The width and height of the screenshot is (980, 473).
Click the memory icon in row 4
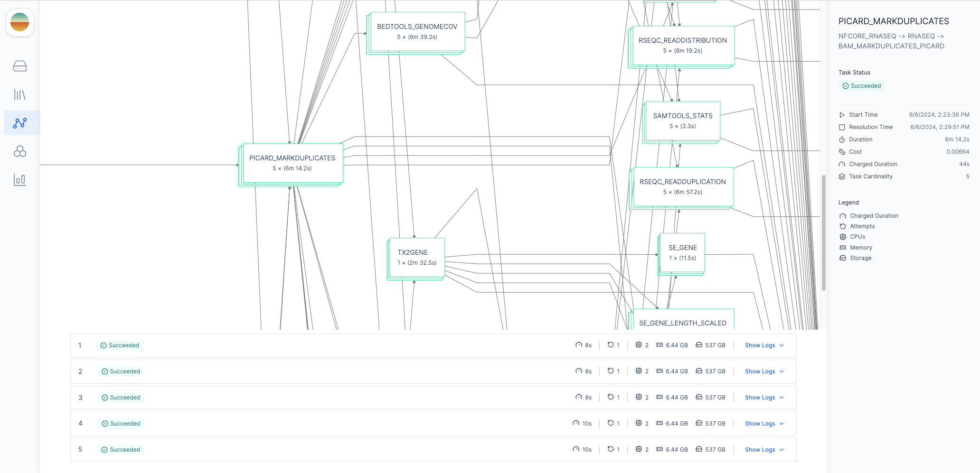click(x=660, y=423)
